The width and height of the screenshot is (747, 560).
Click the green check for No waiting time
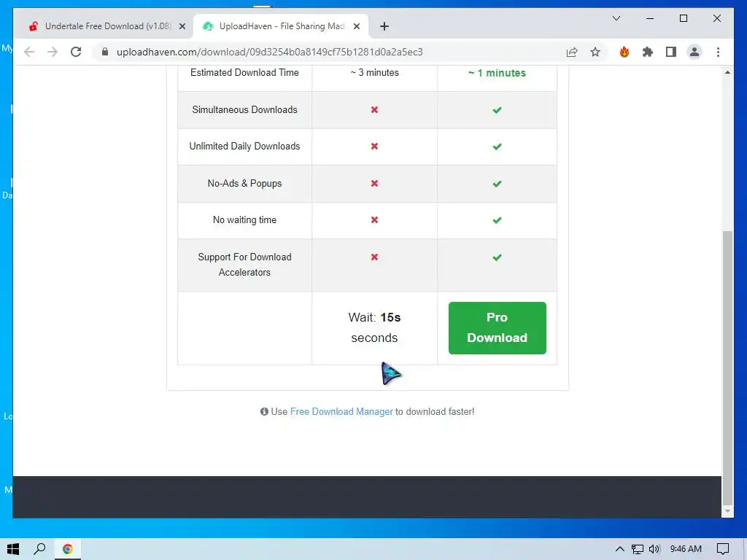click(x=497, y=220)
